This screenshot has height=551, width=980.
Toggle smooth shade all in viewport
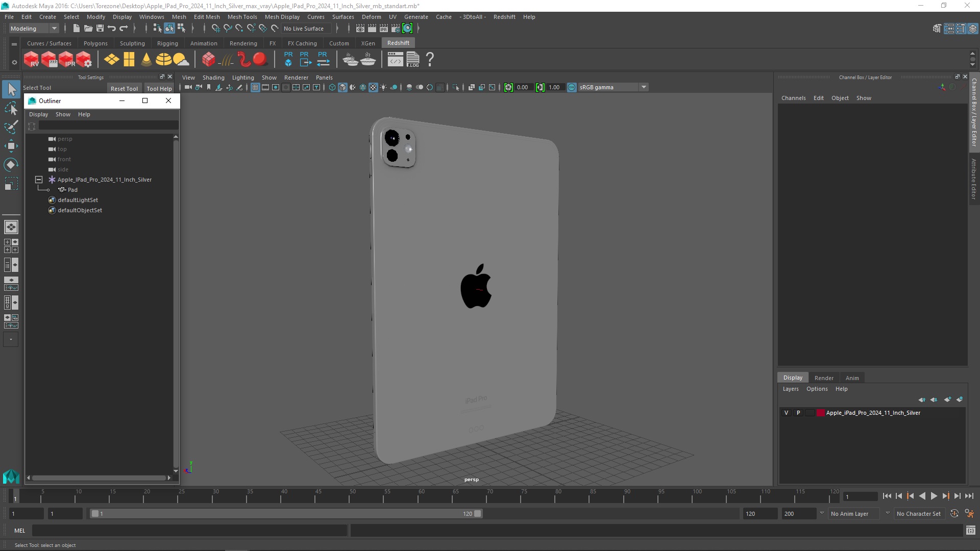[342, 87]
